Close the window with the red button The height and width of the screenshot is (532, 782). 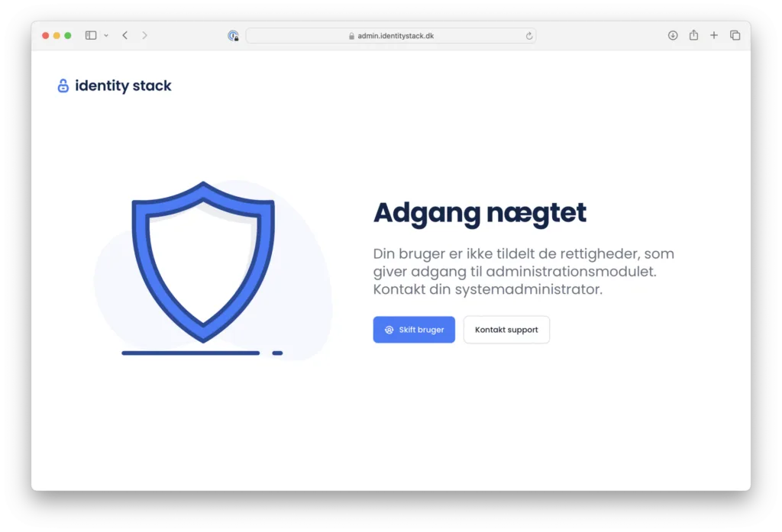45,35
